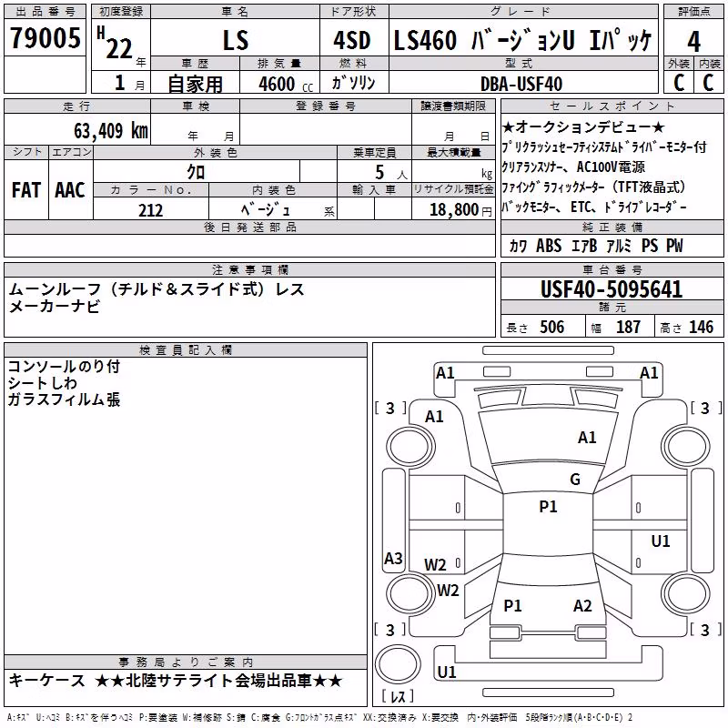Select the shift type FAT

click(x=26, y=190)
